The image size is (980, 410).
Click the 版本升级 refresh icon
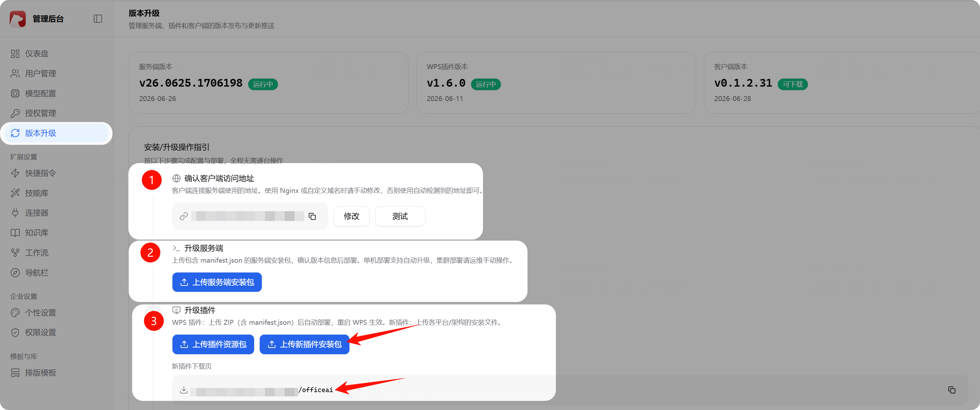click(15, 133)
